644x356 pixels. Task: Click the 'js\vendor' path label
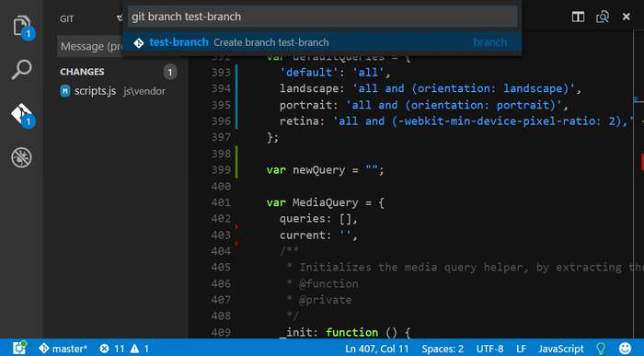(144, 91)
